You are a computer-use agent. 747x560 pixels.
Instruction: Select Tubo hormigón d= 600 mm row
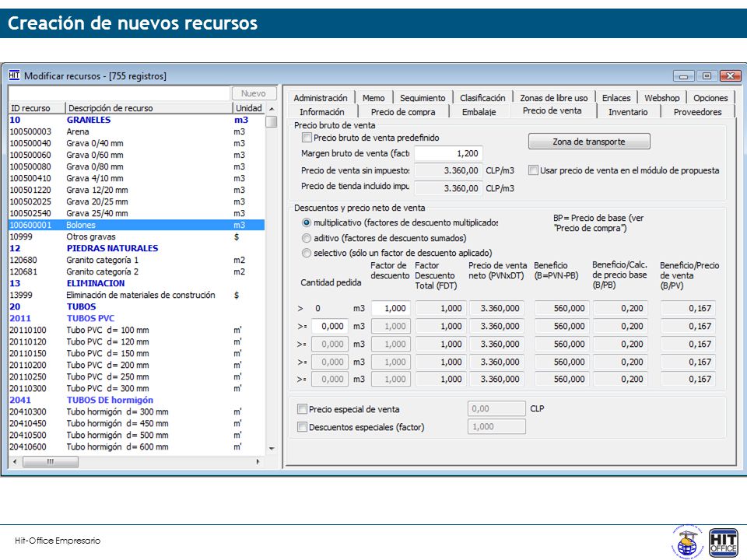[137, 446]
